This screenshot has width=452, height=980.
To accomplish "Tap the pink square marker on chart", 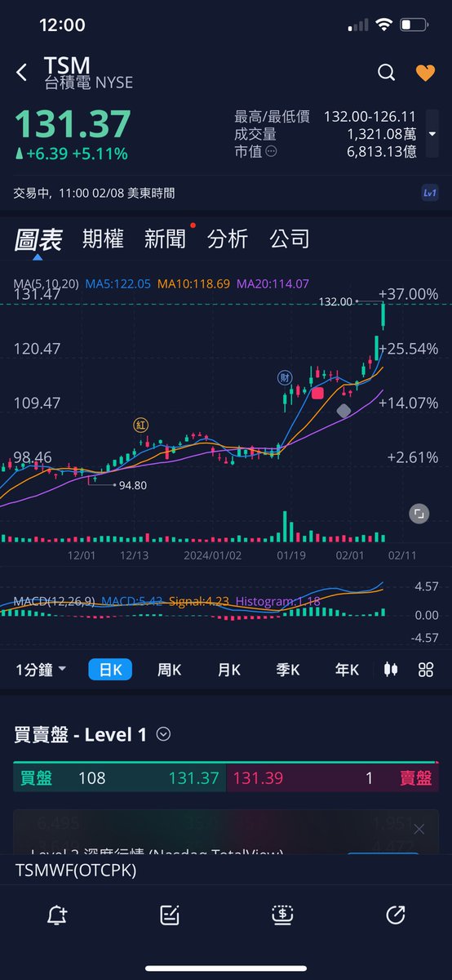I will [x=318, y=393].
